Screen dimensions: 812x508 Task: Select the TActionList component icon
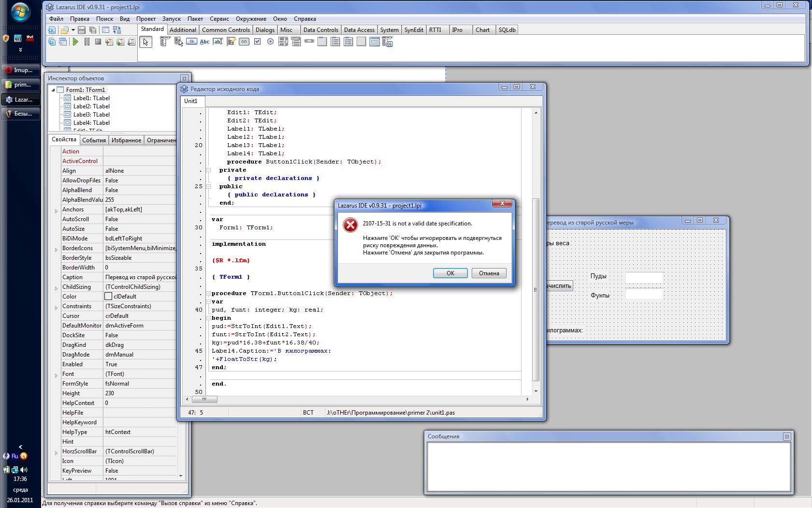387,42
